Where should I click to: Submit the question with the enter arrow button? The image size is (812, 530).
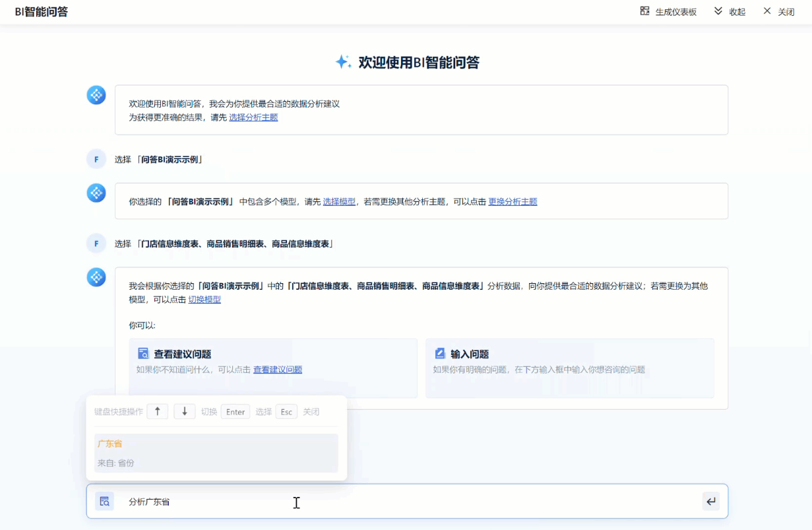711,502
